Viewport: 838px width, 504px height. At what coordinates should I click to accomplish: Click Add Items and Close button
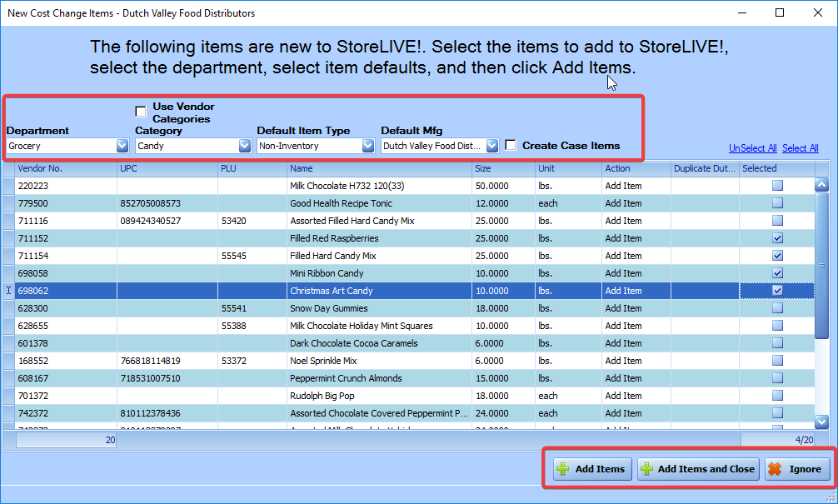tap(696, 469)
